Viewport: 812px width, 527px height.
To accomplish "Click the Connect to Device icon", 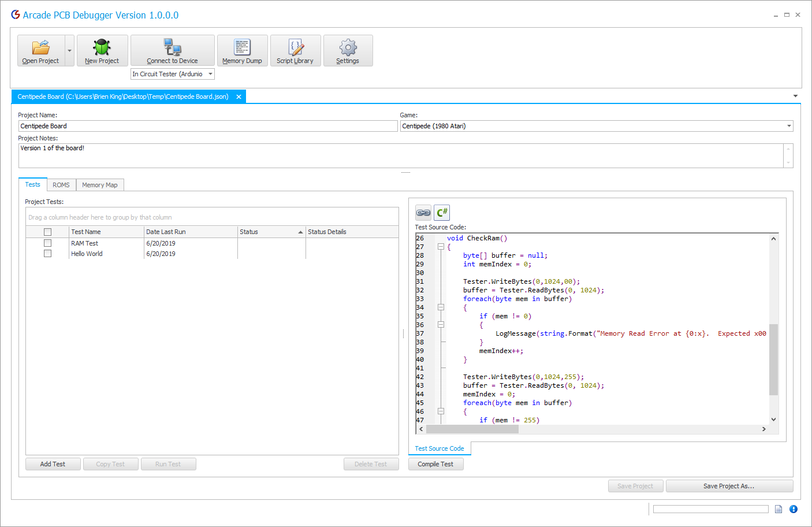I will click(x=172, y=47).
